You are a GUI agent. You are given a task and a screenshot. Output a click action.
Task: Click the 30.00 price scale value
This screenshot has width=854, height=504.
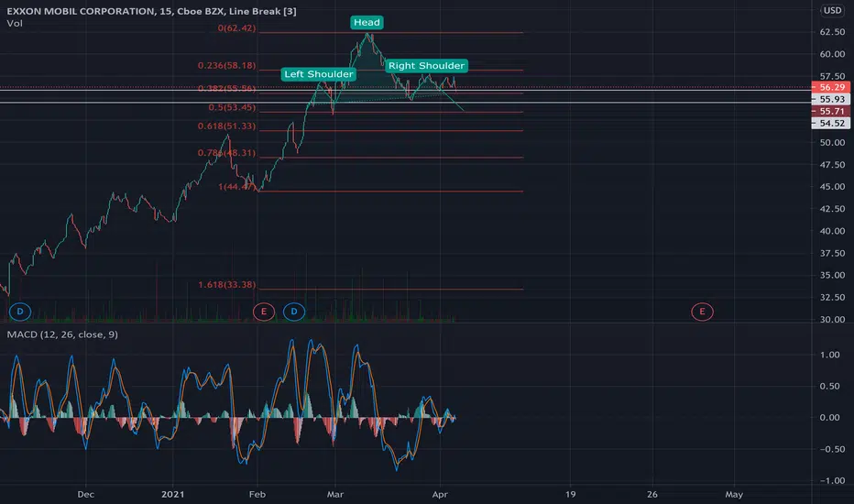(x=832, y=319)
